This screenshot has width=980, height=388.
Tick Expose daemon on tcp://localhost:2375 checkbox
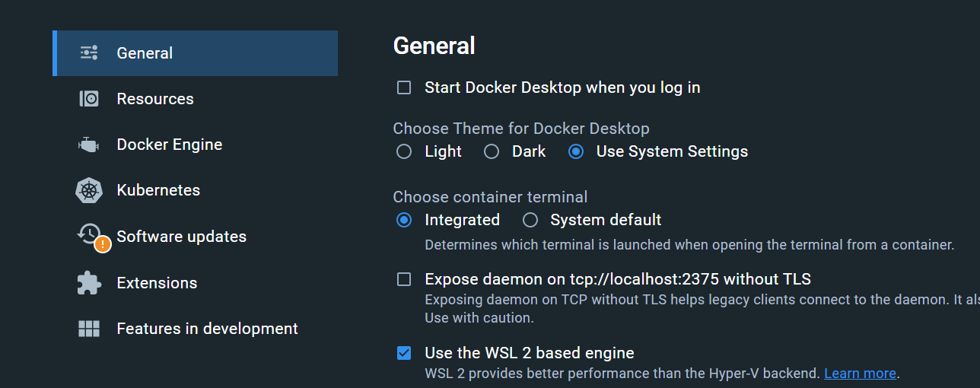click(x=404, y=279)
